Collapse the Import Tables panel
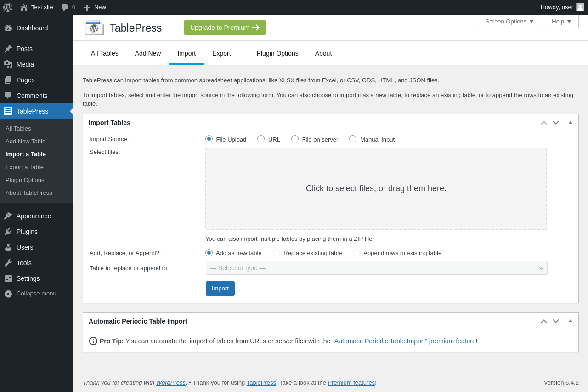The width and height of the screenshot is (588, 392). pos(571,123)
